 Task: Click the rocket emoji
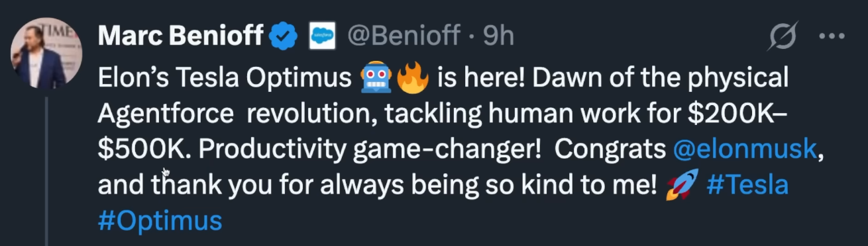tap(682, 184)
